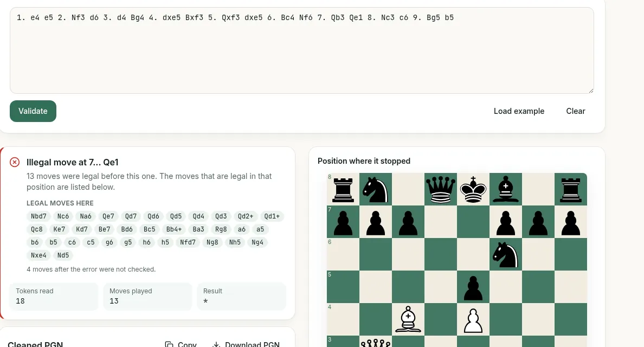Screen dimensions: 644x347
Task: Click legal move chip Be7
Action: 104,229
